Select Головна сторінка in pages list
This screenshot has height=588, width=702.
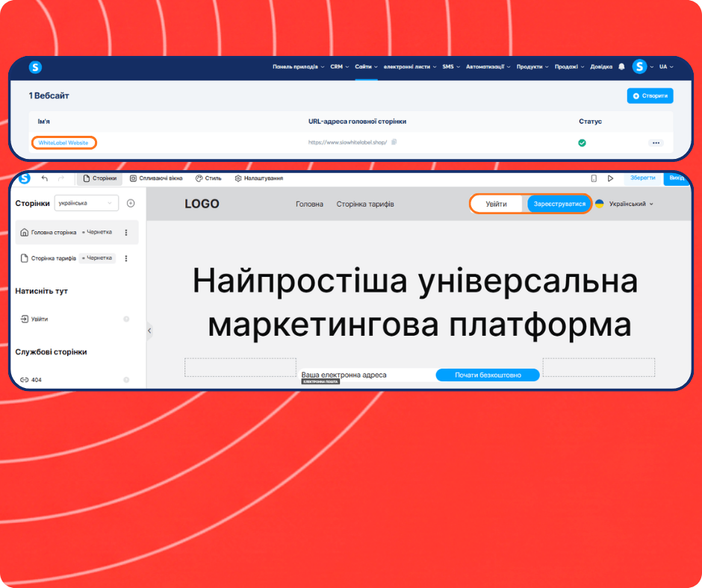pos(77,232)
